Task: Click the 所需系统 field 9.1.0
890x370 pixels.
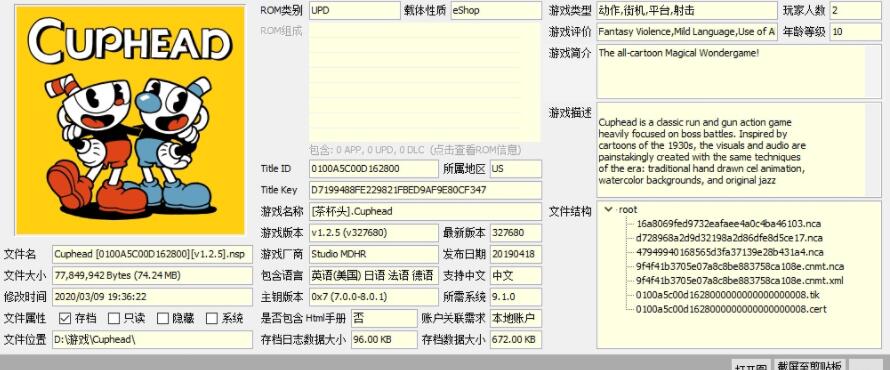Action: [x=516, y=297]
